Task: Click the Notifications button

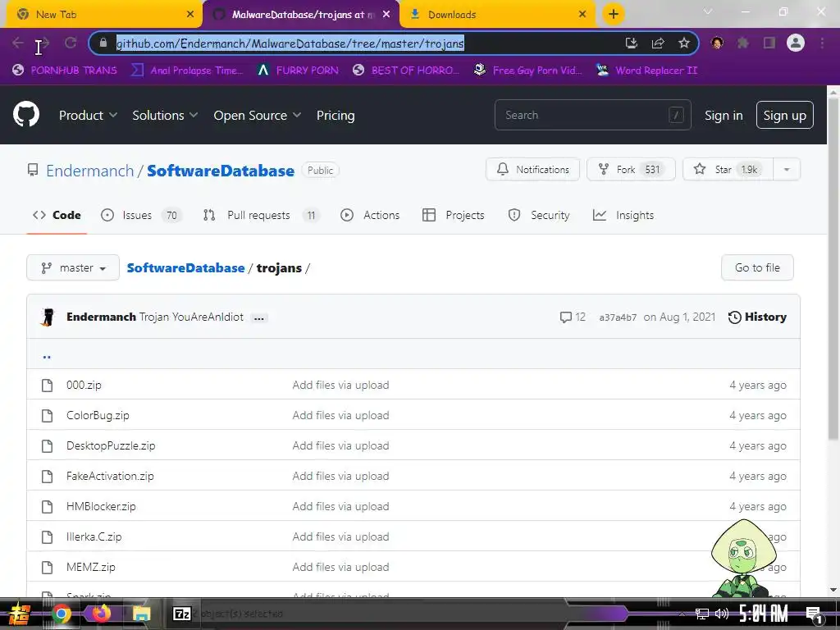Action: click(532, 169)
